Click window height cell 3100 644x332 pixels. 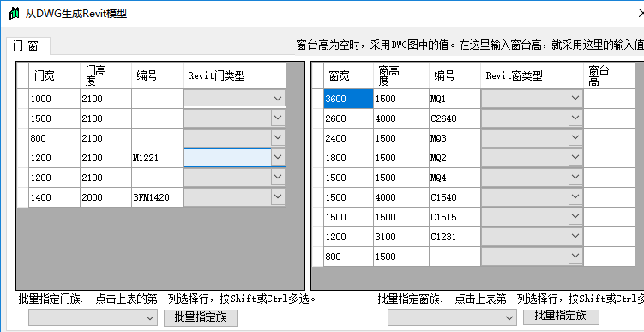click(401, 237)
